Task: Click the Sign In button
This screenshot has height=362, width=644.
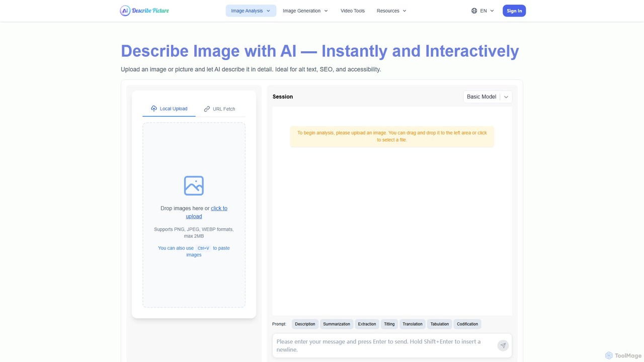Action: [514, 11]
